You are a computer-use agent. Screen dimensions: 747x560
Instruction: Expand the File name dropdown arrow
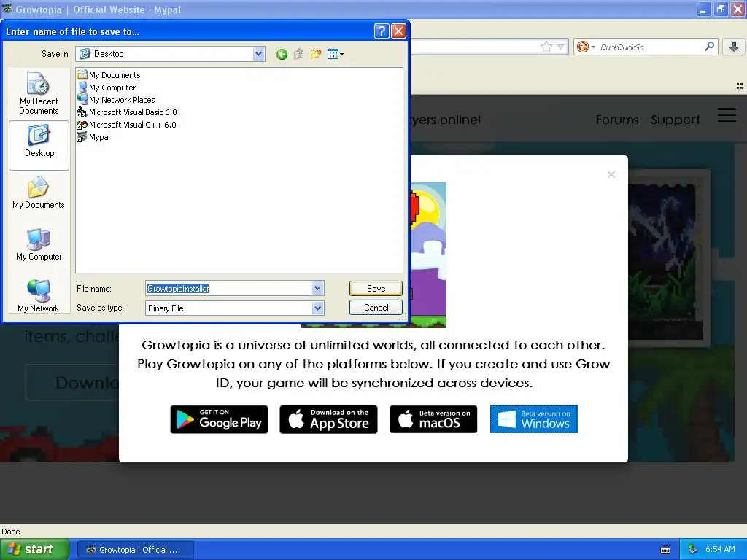coord(318,288)
